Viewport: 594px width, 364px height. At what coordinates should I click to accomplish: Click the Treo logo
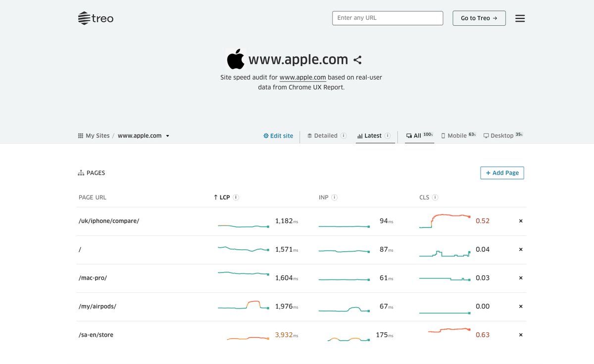[x=96, y=18]
